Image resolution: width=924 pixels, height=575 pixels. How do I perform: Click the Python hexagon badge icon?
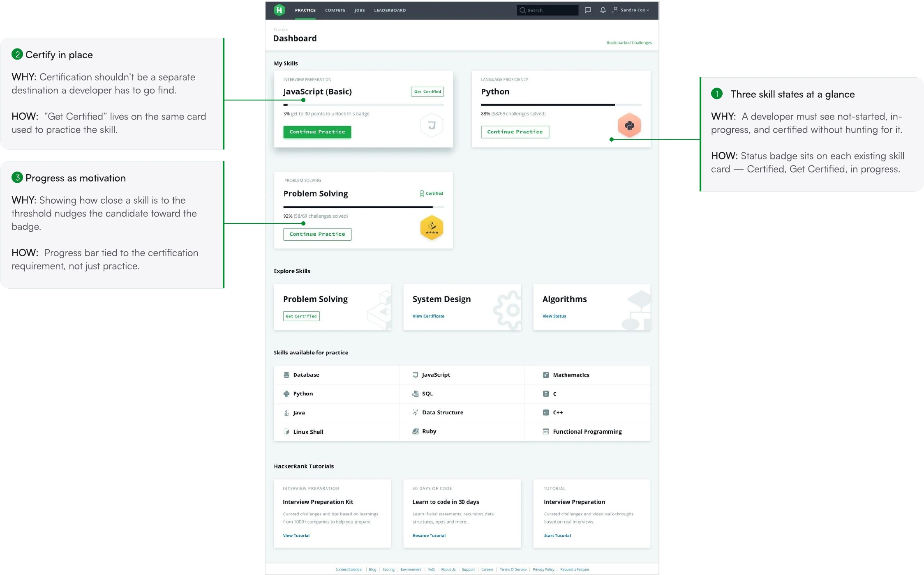point(629,125)
